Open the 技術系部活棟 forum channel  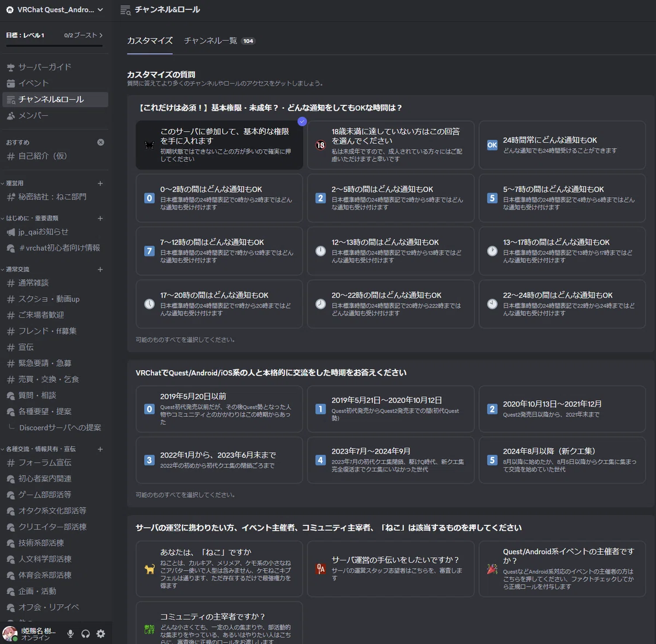click(55, 543)
